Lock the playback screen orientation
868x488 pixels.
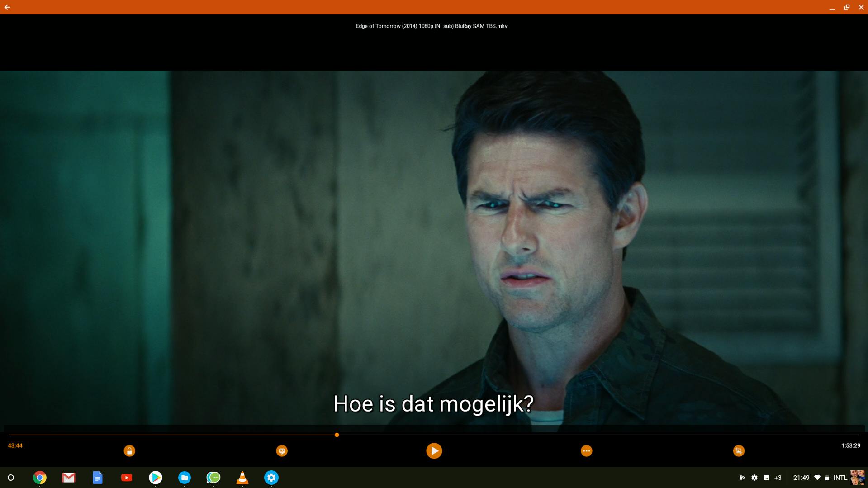[129, 450]
